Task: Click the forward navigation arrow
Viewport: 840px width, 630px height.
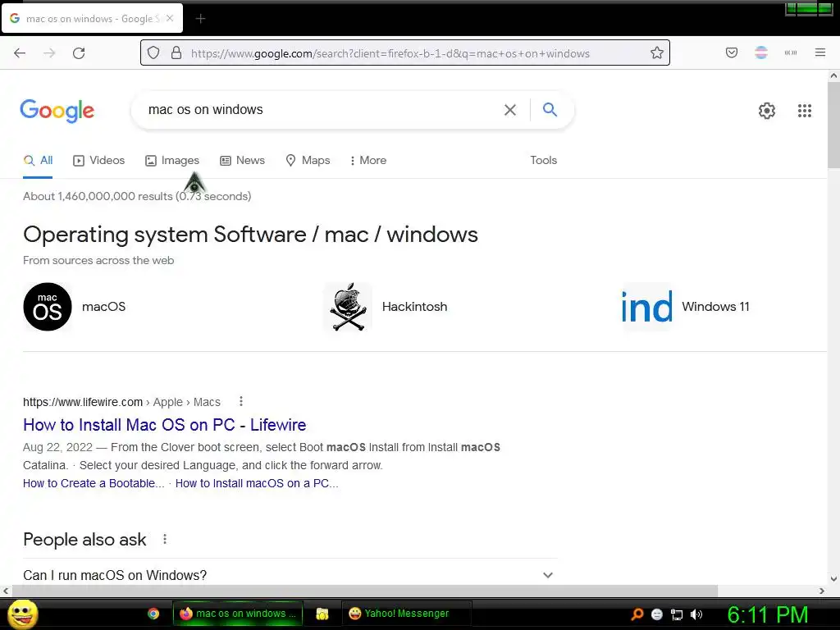Action: coord(49,53)
